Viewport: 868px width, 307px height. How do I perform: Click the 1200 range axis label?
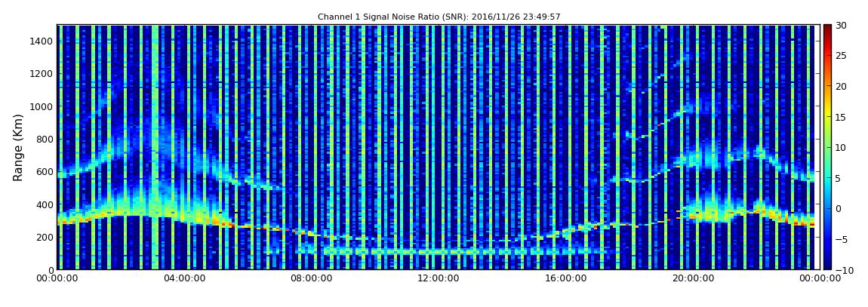[42, 74]
